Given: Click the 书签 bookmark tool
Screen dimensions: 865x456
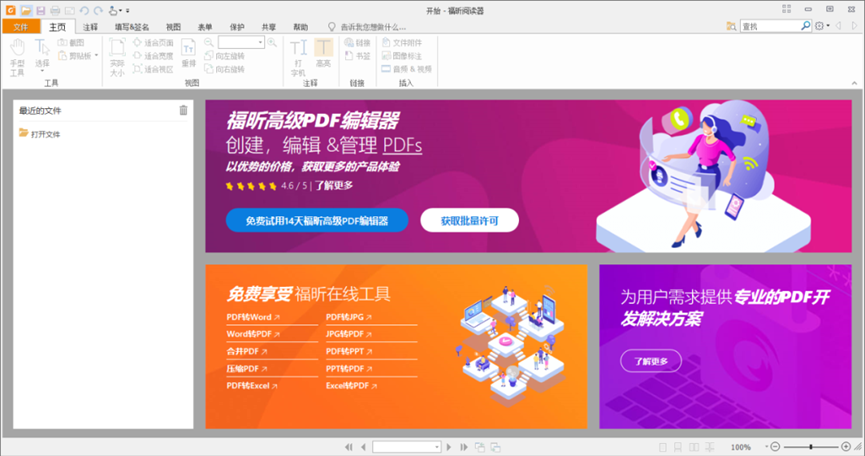Looking at the screenshot, I should point(357,56).
